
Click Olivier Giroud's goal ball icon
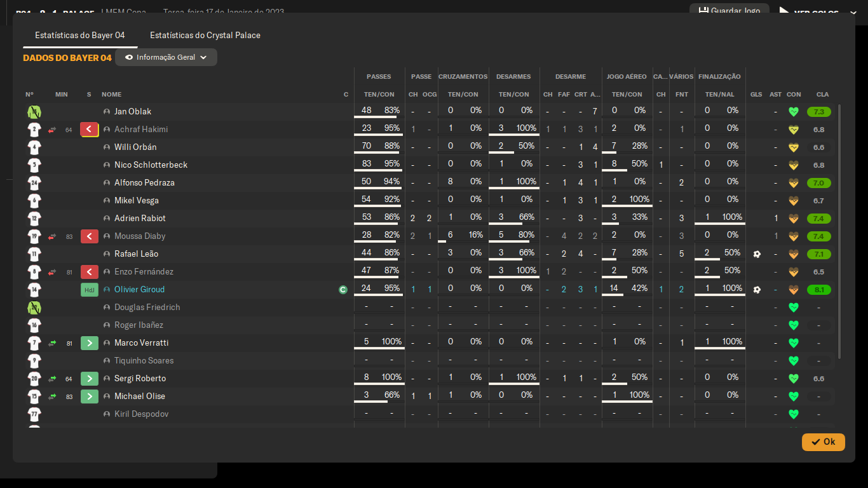click(x=756, y=290)
